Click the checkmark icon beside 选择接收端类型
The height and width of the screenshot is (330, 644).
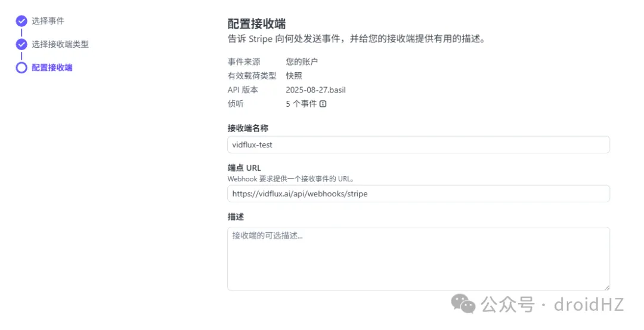click(x=21, y=44)
